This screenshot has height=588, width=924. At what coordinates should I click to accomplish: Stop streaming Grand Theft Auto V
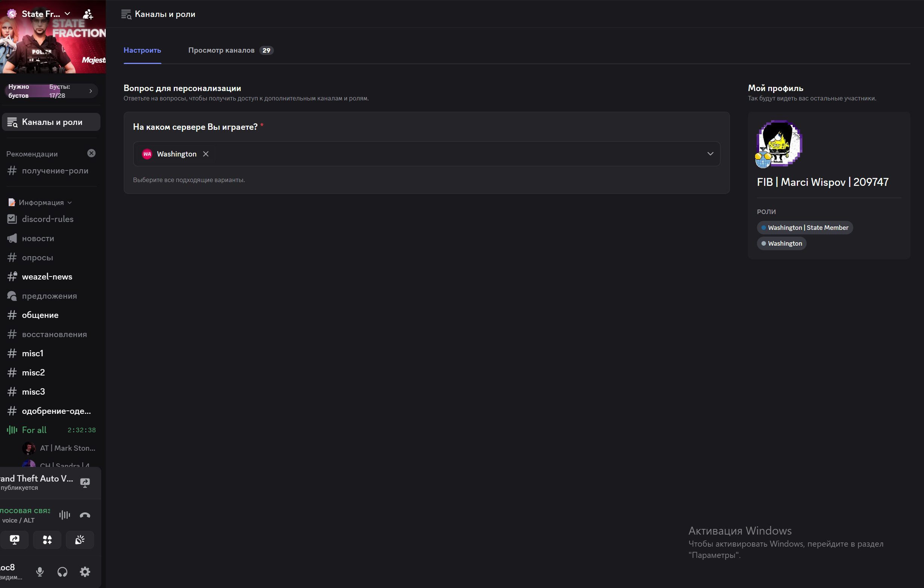(x=85, y=482)
